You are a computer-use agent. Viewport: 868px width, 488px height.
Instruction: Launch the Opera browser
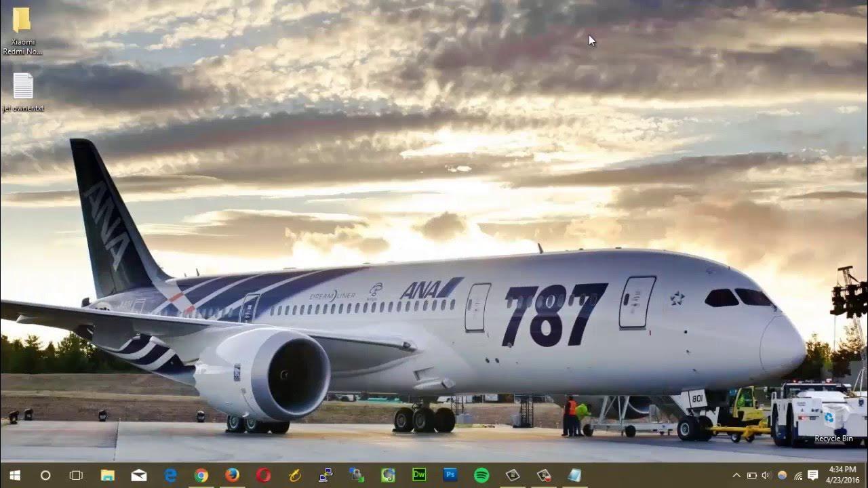pos(264,475)
